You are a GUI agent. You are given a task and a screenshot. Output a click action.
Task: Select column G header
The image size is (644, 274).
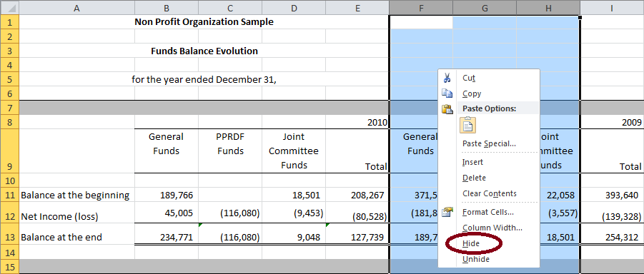coord(485,7)
